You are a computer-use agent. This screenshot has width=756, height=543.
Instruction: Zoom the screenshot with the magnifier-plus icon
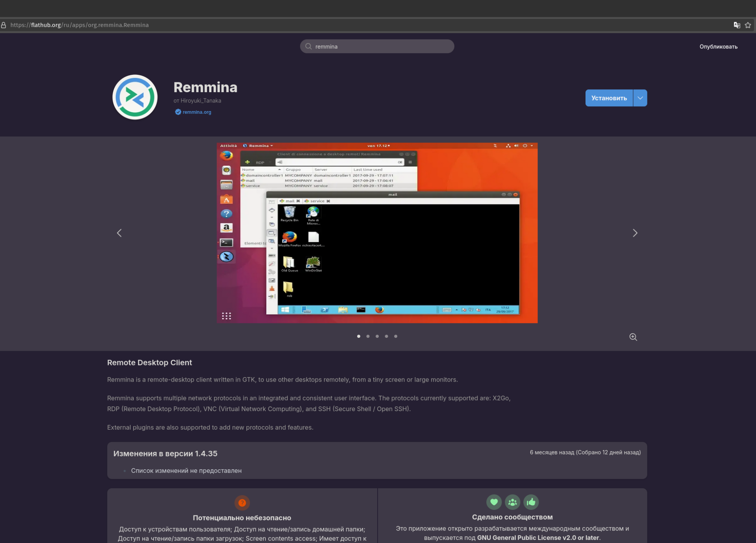coord(633,337)
